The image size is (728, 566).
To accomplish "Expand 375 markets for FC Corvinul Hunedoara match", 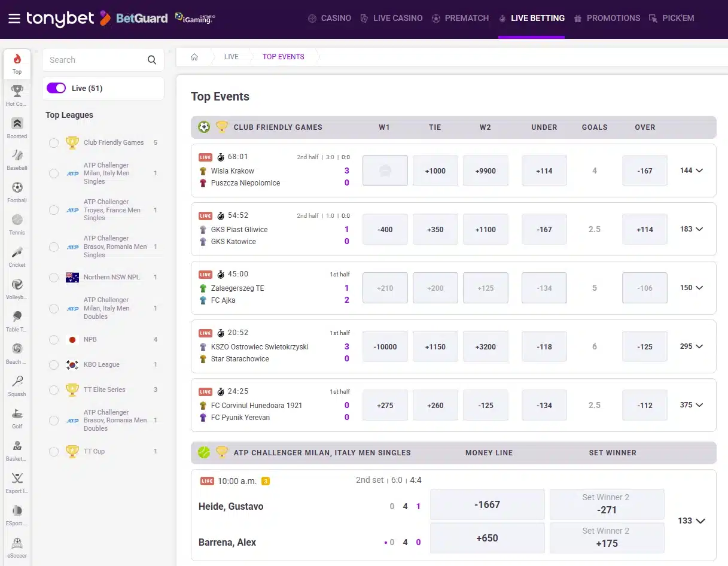I will pyautogui.click(x=692, y=405).
